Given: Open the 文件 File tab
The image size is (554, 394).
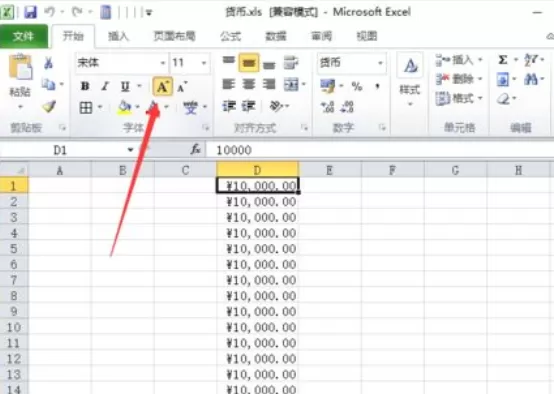Looking at the screenshot, I should tap(23, 36).
